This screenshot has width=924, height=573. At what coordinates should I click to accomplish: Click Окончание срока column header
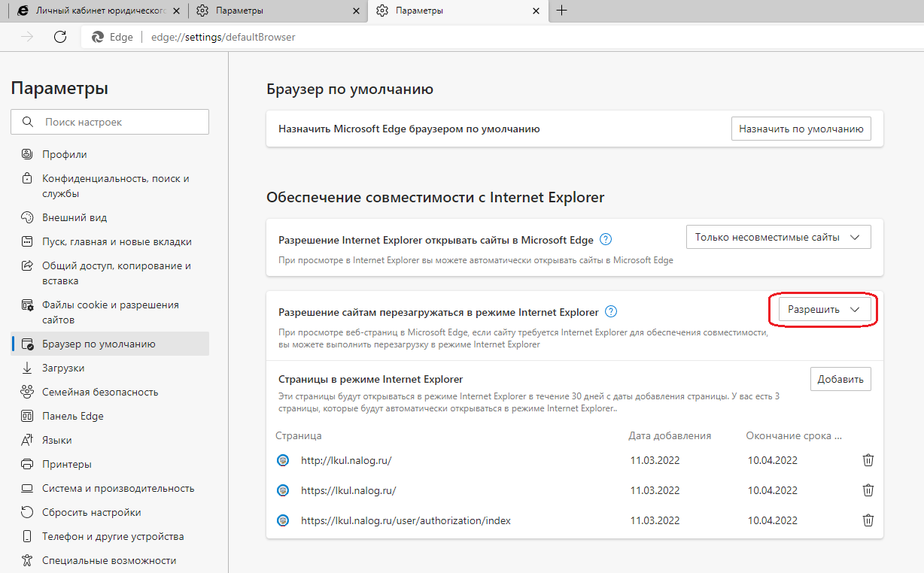click(x=794, y=435)
